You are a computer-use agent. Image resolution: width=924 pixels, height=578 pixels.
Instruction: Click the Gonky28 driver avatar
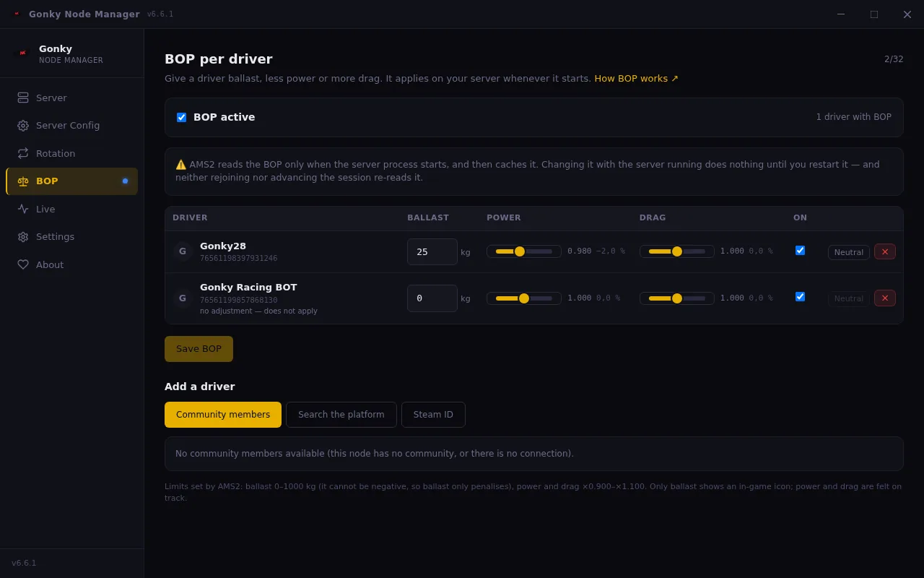[x=183, y=251]
